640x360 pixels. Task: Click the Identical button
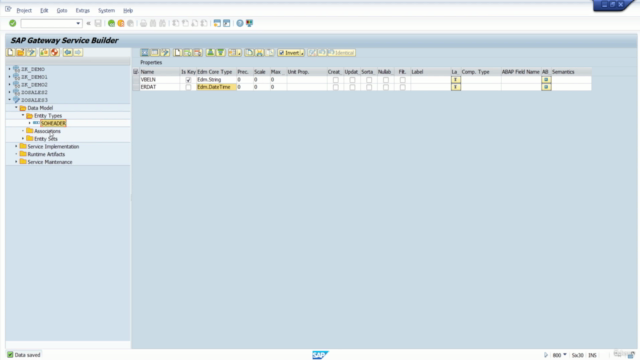coord(342,53)
